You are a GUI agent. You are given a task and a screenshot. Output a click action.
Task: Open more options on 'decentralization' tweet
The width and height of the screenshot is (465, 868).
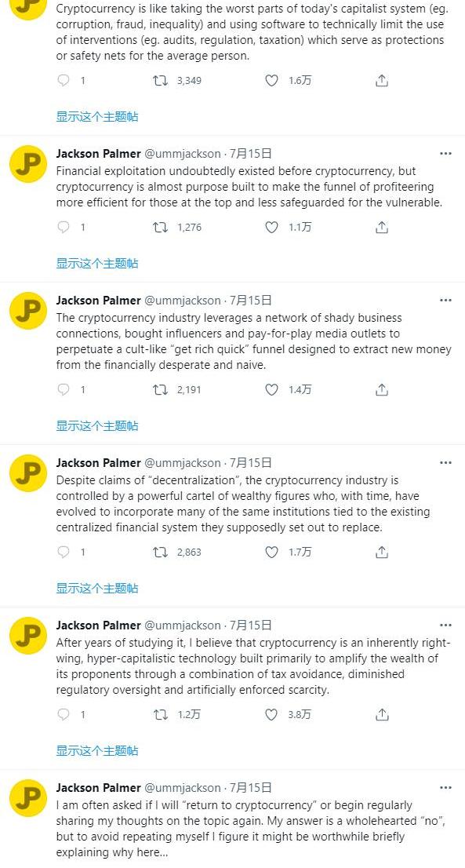tap(445, 463)
